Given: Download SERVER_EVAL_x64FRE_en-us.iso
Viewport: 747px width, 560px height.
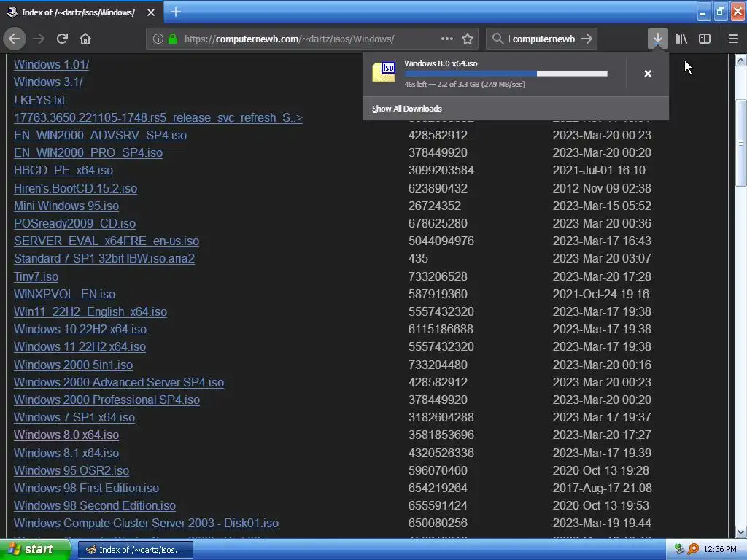Looking at the screenshot, I should 107,241.
